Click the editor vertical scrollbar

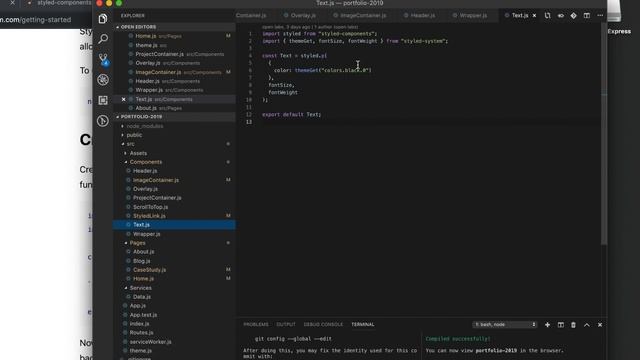click(604, 135)
